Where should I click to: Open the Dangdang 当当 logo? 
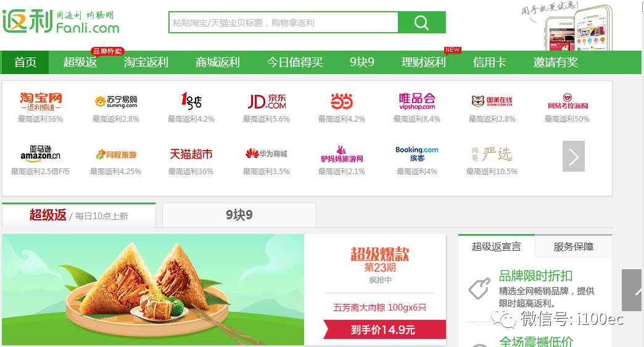pyautogui.click(x=342, y=101)
